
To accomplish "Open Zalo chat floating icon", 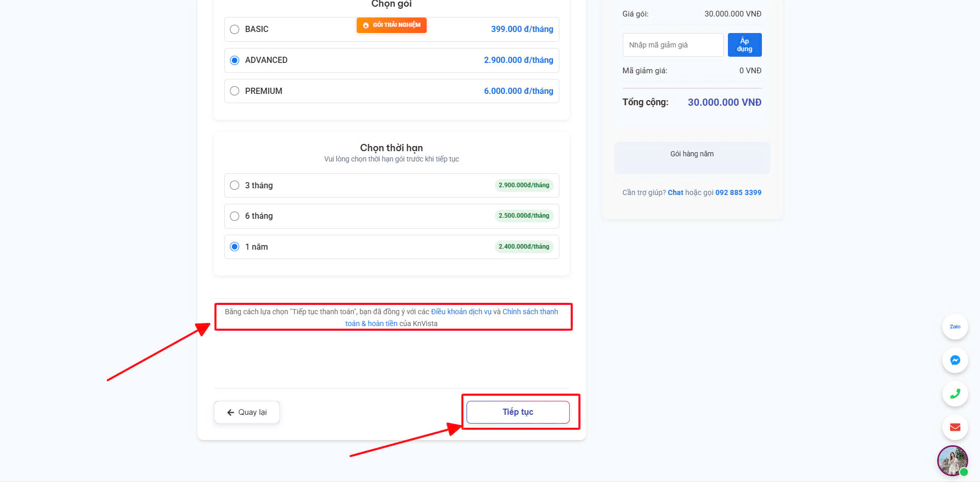I will pyautogui.click(x=955, y=327).
